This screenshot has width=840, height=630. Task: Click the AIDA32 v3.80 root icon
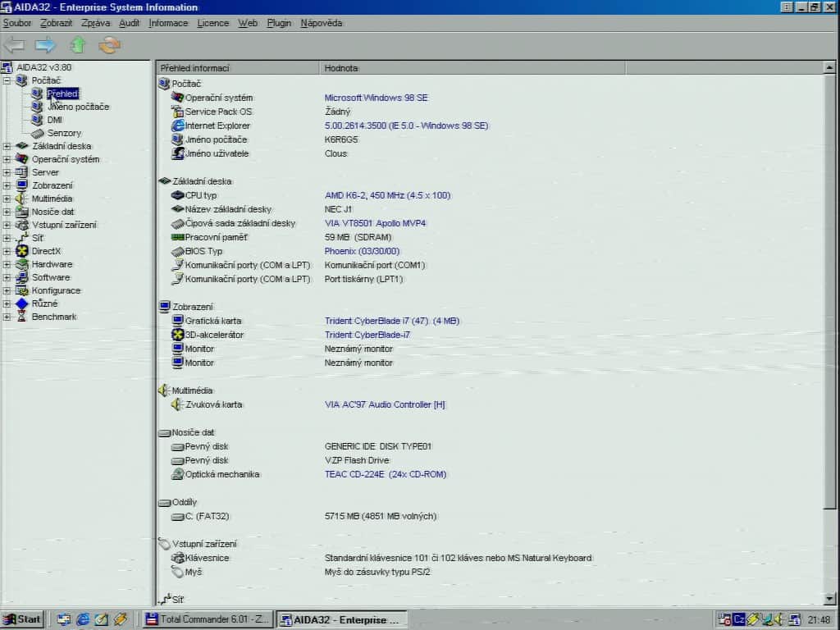[7, 67]
